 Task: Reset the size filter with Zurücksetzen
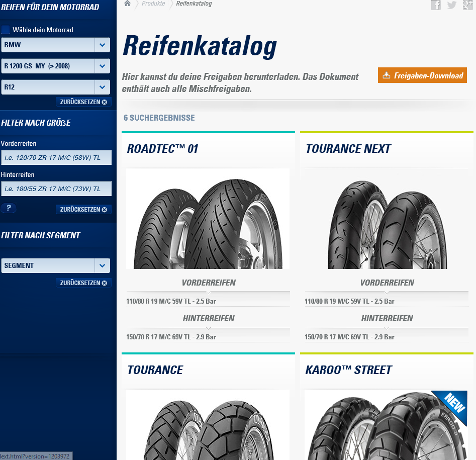[x=83, y=210]
